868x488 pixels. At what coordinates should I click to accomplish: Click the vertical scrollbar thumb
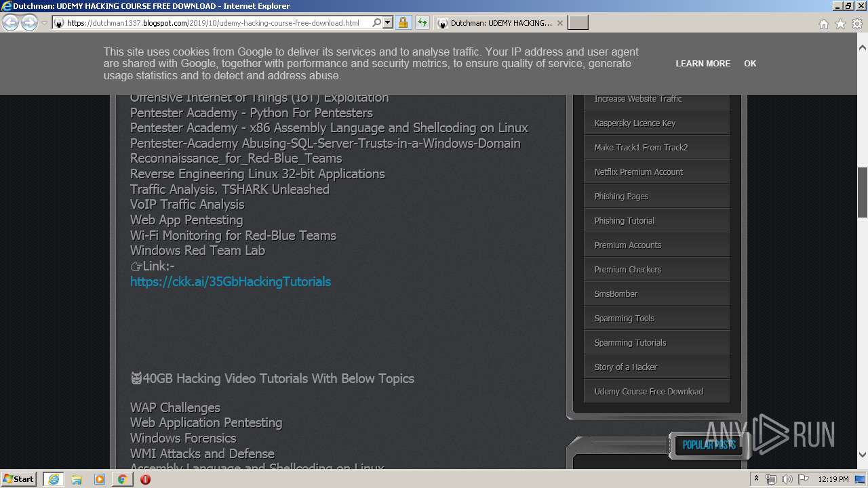tap(863, 192)
